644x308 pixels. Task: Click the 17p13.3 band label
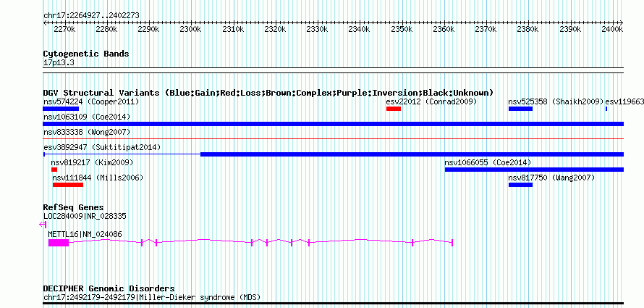point(59,62)
